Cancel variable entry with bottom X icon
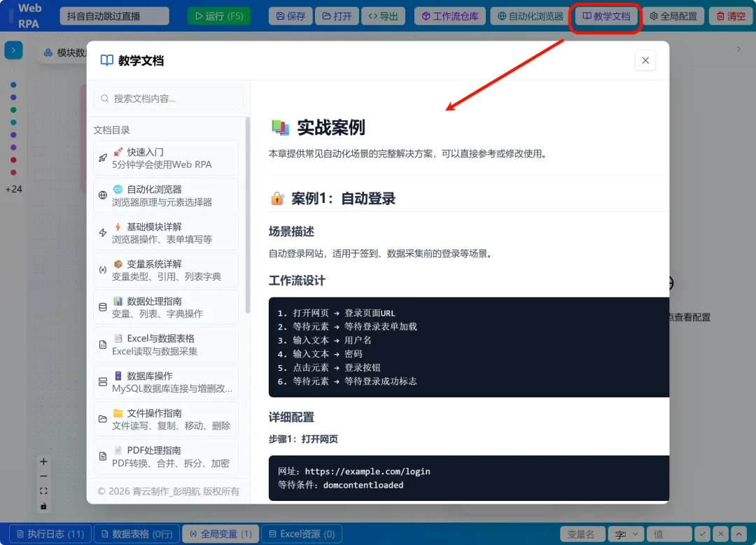The image size is (756, 545). pos(720,534)
